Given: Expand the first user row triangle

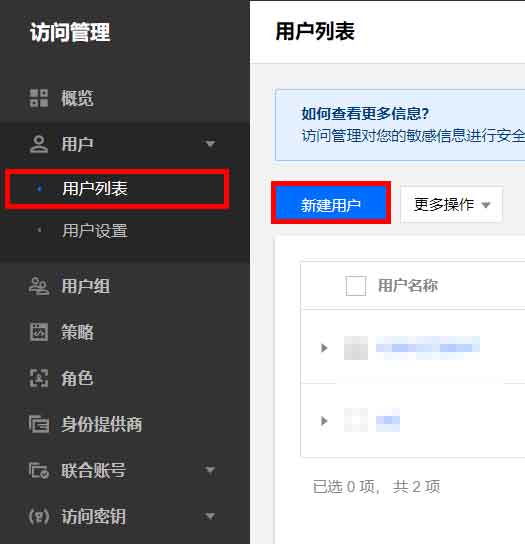Looking at the screenshot, I should (324, 348).
